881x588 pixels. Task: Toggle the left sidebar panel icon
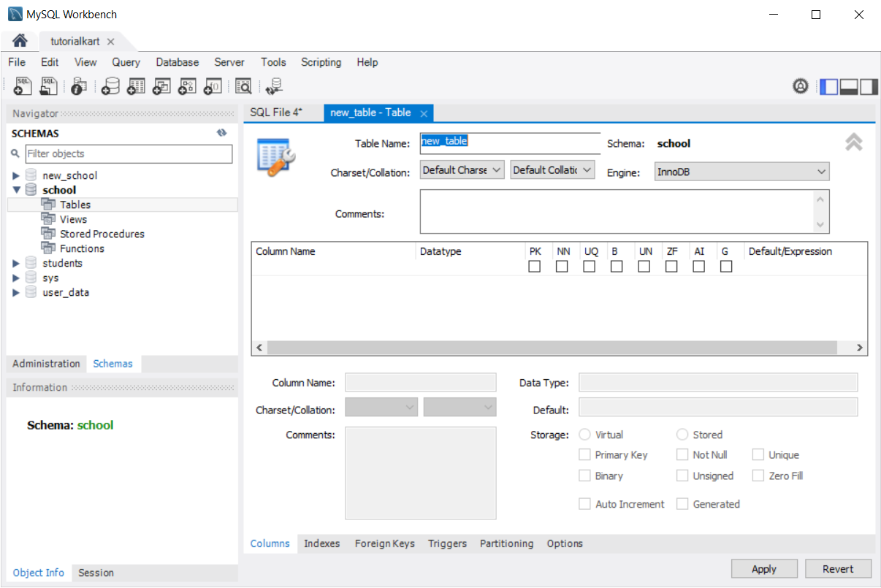828,86
